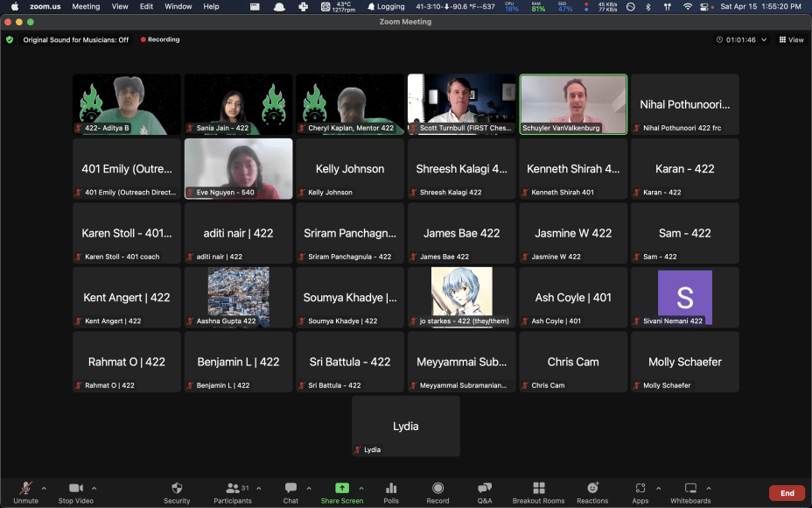Open the Security shield icon
The width and height of the screenshot is (812, 508).
tap(177, 489)
